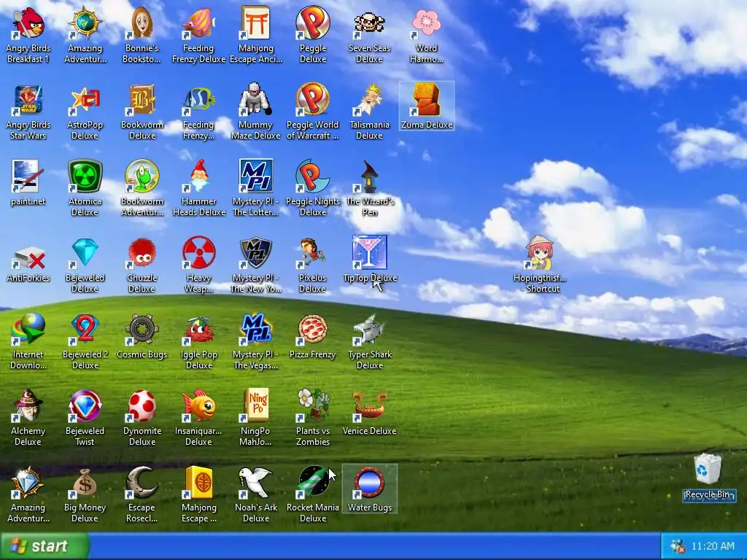The height and width of the screenshot is (560, 747).
Task: Open the Angry Birds Breakfast 1 shortcut
Action: pyautogui.click(x=28, y=23)
